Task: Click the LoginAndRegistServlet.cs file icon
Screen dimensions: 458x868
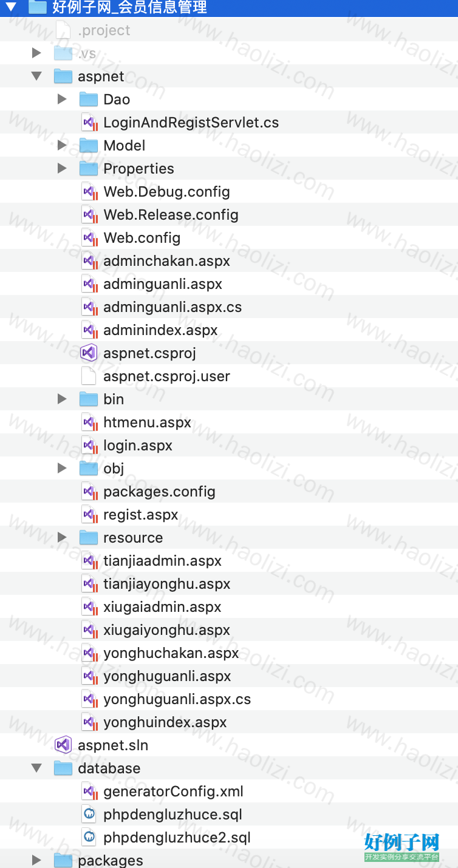Action: 89,123
